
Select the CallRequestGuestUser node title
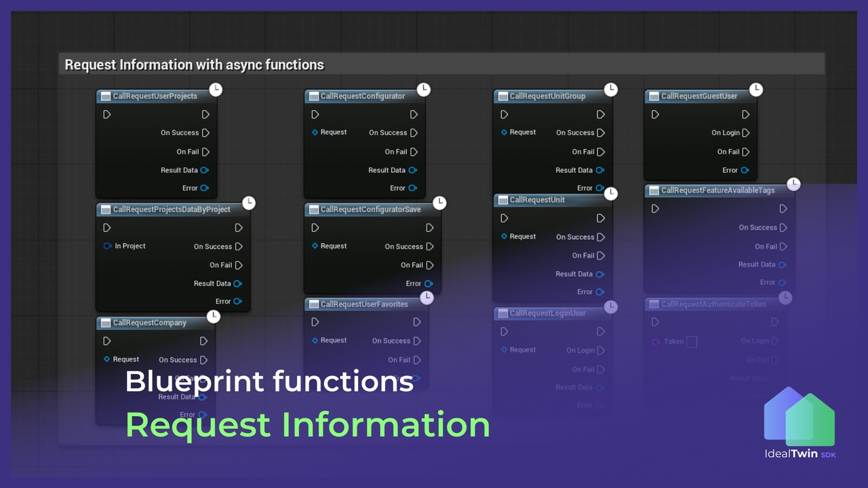699,96
